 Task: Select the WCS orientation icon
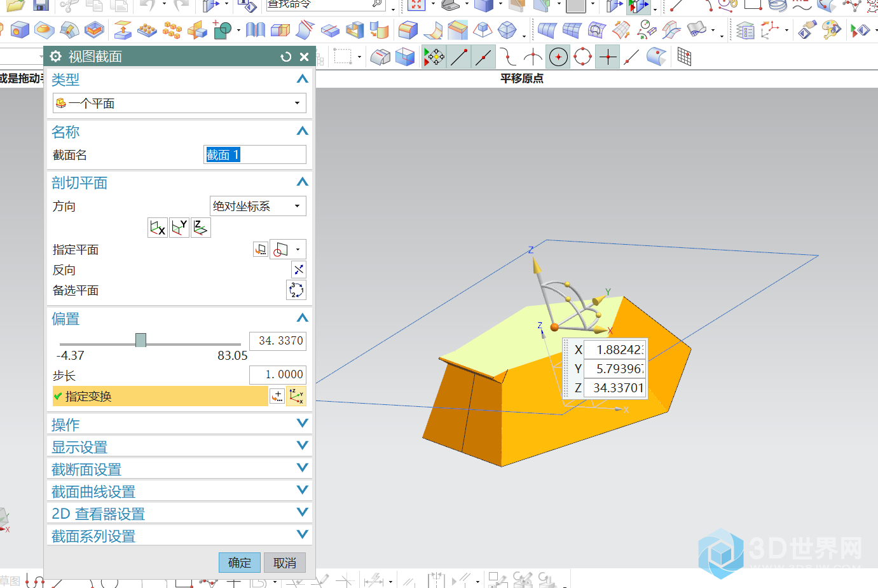point(771,30)
